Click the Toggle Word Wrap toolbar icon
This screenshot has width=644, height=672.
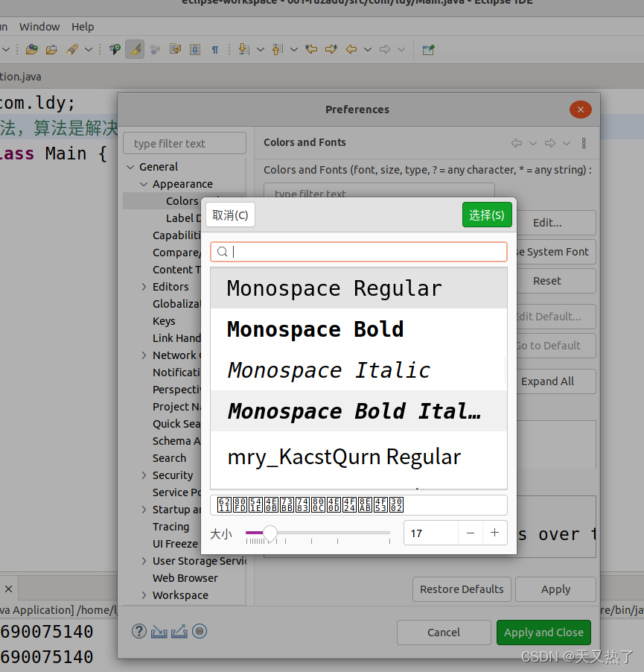point(175,49)
